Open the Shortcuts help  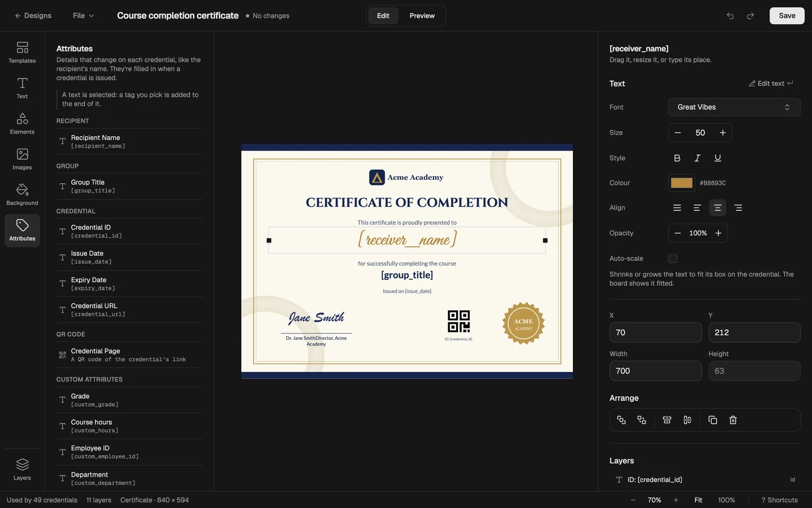[x=780, y=500]
